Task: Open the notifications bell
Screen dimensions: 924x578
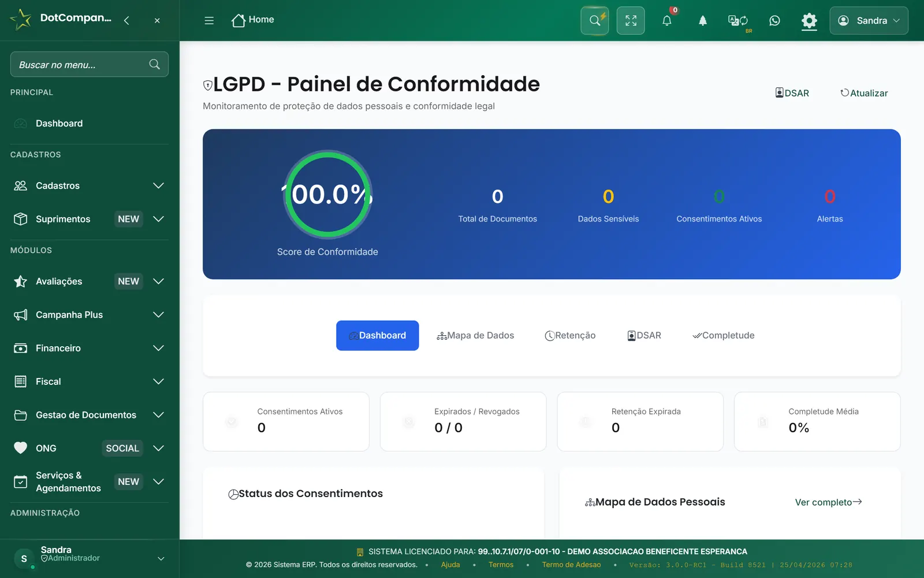Action: click(667, 21)
